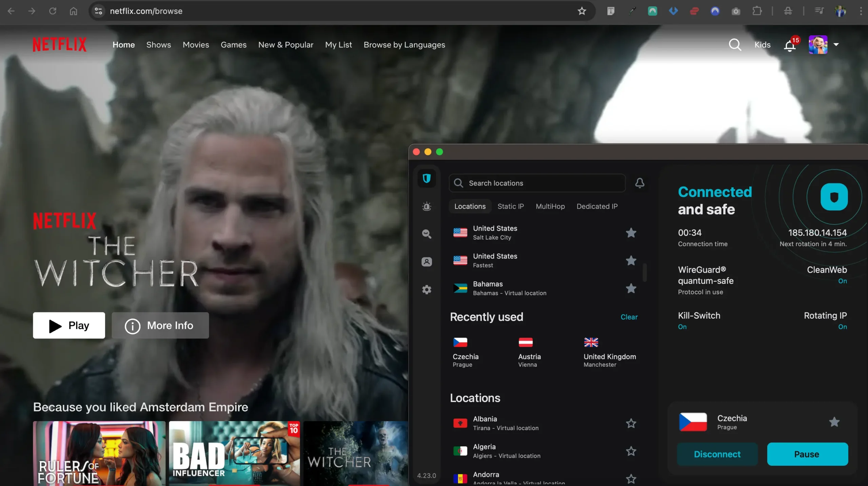The height and width of the screenshot is (486, 868).
Task: Disable the Kill-Switch
Action: [x=683, y=327]
